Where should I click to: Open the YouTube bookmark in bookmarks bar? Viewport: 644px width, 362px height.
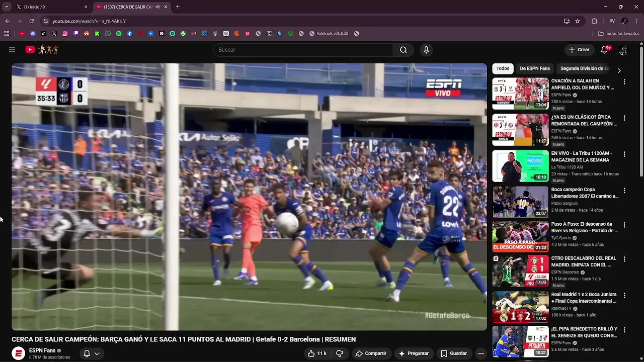[x=22, y=34]
